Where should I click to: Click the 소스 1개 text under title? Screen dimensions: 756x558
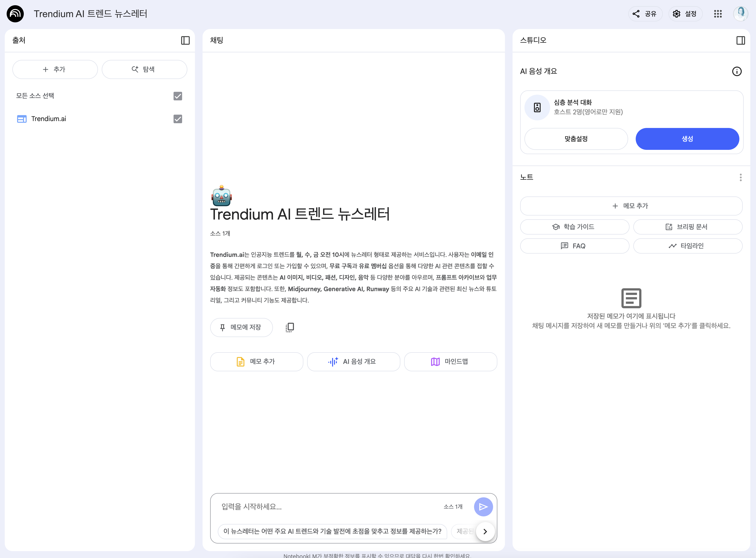point(220,233)
